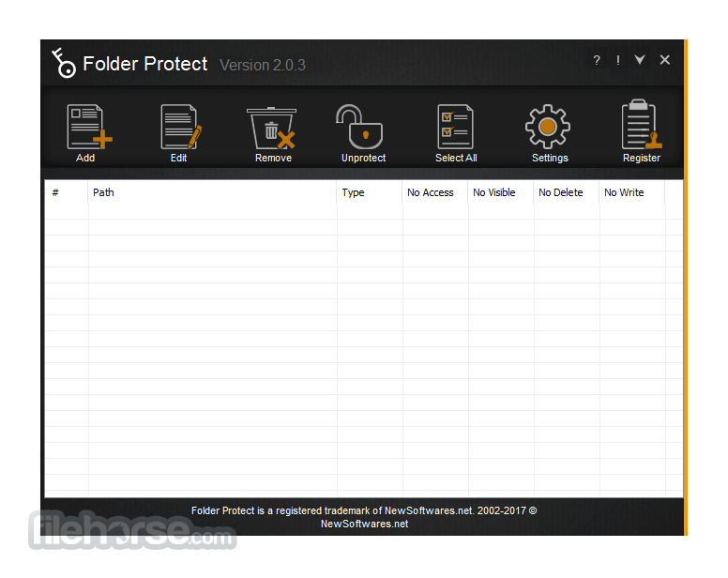Open help with the question mark icon
The height and width of the screenshot is (578, 728).
(597, 60)
